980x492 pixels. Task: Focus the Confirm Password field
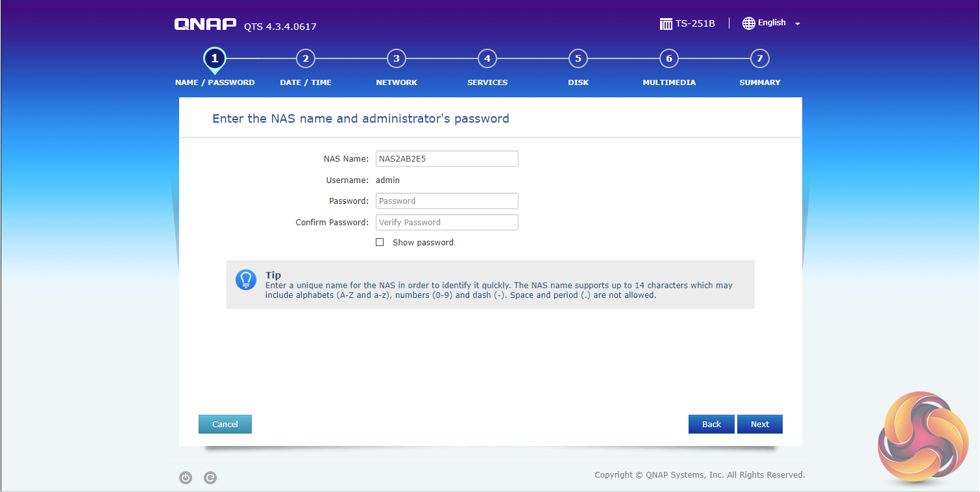coord(447,222)
